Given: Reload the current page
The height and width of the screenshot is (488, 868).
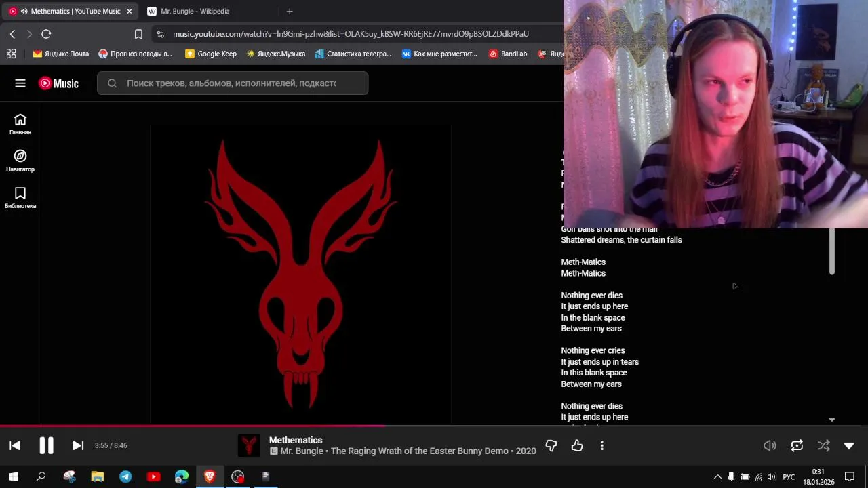Looking at the screenshot, I should (x=46, y=34).
